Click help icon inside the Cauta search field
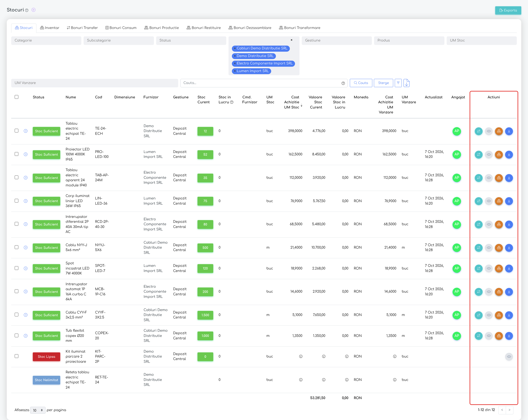The image size is (528, 420). tap(343, 83)
